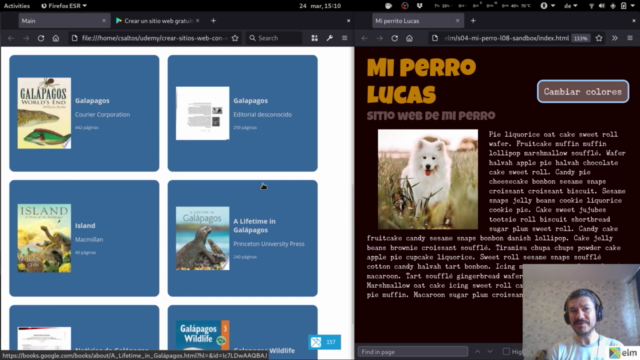
Task: Click the Galapagos World's End cover image
Action: point(44,113)
